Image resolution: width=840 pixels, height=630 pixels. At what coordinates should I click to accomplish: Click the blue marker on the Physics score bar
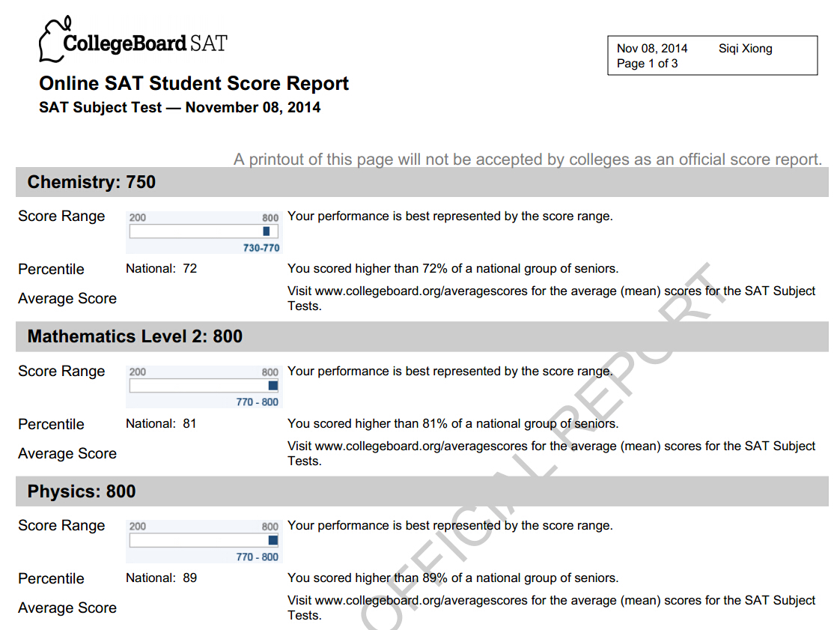point(273,540)
